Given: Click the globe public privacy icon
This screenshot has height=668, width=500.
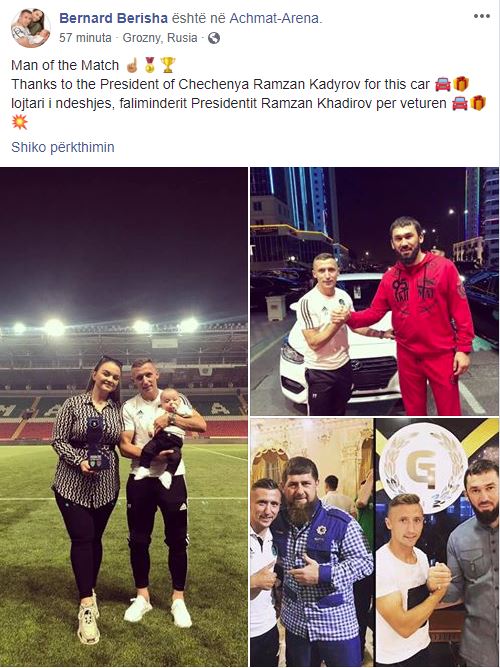Looking at the screenshot, I should coord(214,38).
